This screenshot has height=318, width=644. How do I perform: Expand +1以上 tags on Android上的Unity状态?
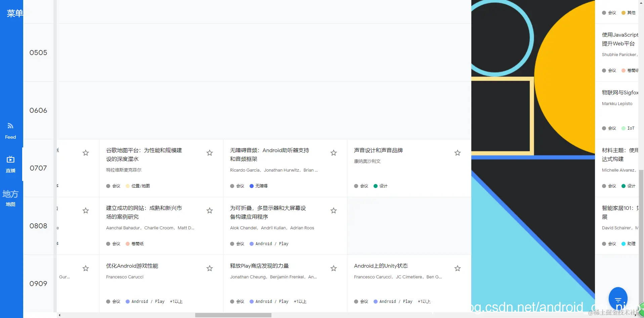coord(424,301)
